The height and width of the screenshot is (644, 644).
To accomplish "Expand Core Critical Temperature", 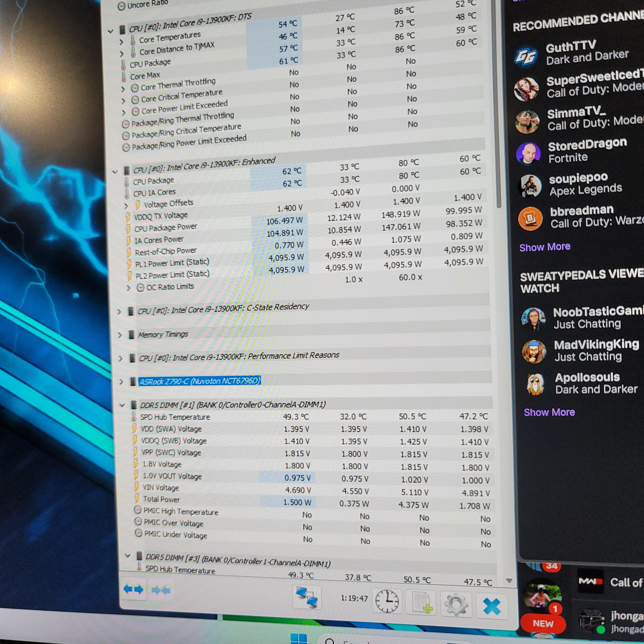I will coord(124,101).
